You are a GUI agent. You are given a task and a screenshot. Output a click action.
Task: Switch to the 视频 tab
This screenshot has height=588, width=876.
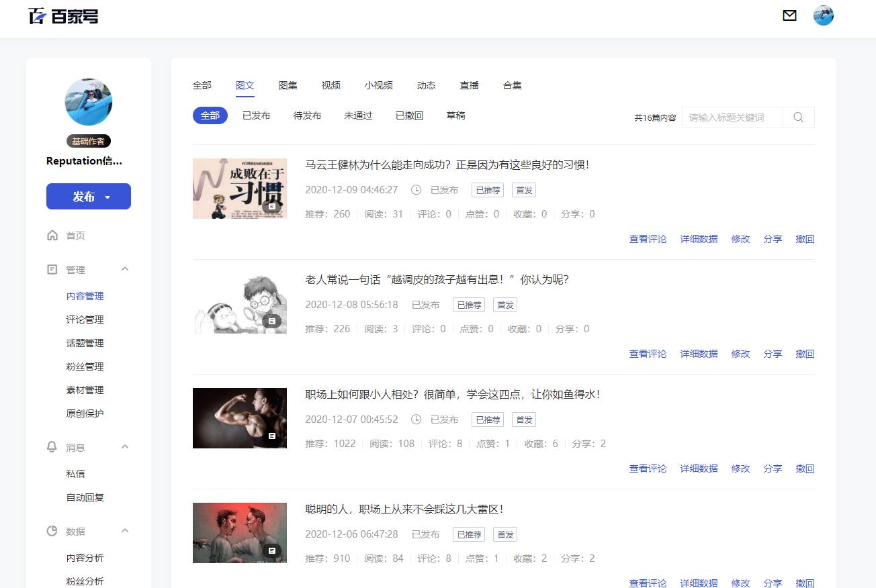tap(331, 85)
